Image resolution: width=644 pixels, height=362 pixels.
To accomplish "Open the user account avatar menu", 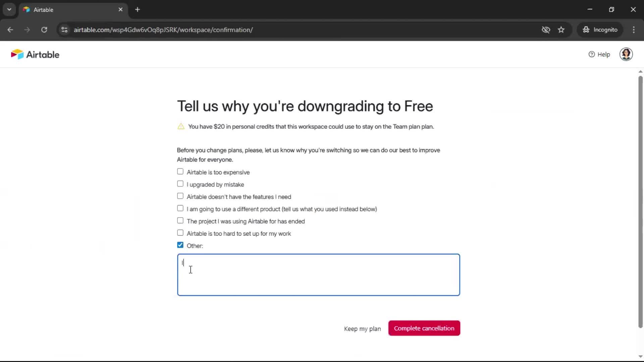I will tap(626, 54).
